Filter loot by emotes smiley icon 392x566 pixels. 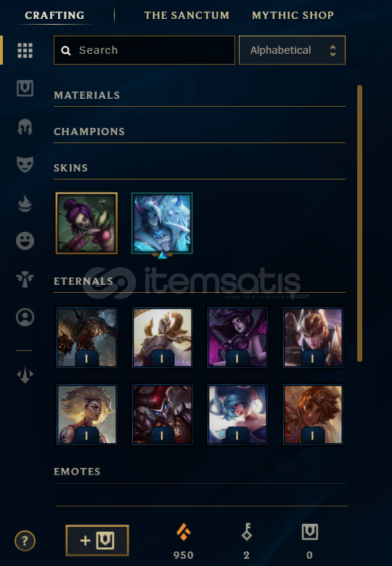(25, 240)
